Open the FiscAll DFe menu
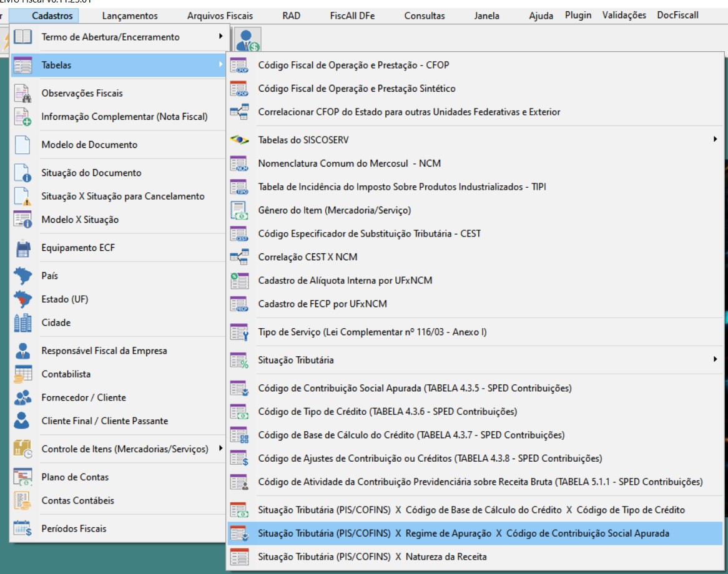Image resolution: width=728 pixels, height=574 pixels. point(352,16)
